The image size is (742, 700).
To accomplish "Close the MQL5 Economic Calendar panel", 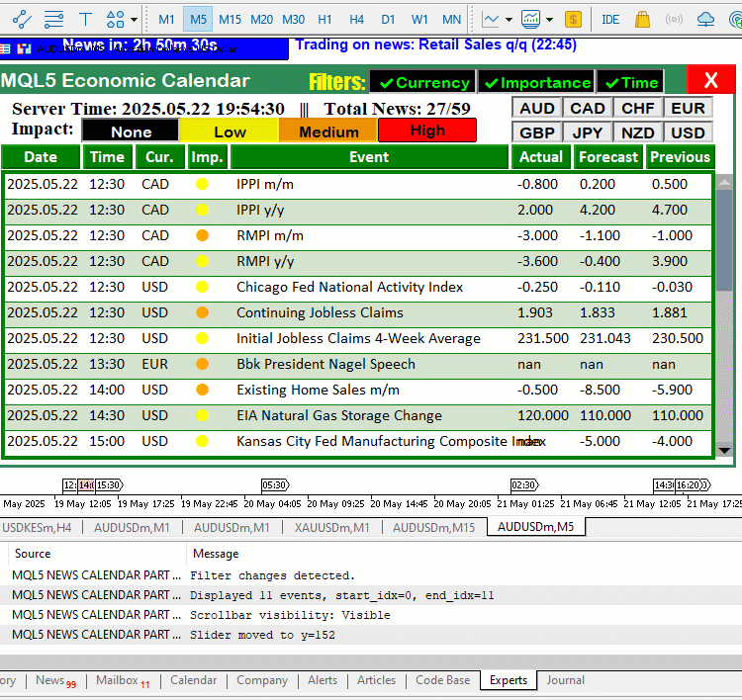I will 710,80.
